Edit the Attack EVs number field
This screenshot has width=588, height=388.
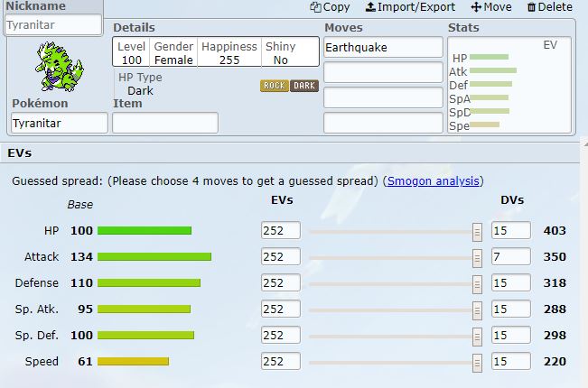pyautogui.click(x=281, y=257)
